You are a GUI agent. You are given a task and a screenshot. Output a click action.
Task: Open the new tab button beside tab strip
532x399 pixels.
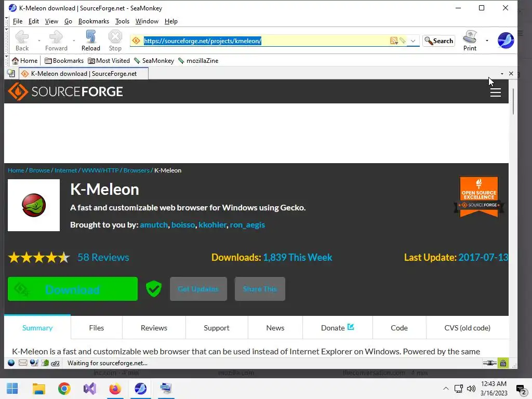(x=11, y=73)
